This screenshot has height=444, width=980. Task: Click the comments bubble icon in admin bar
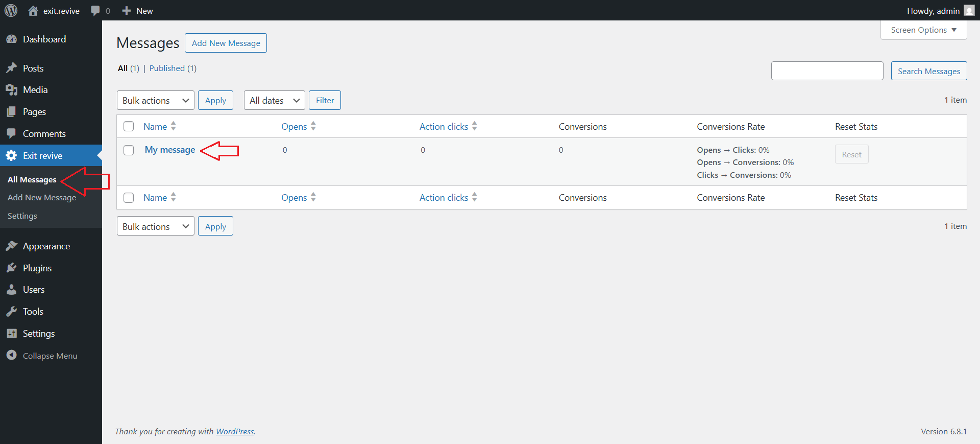click(95, 11)
